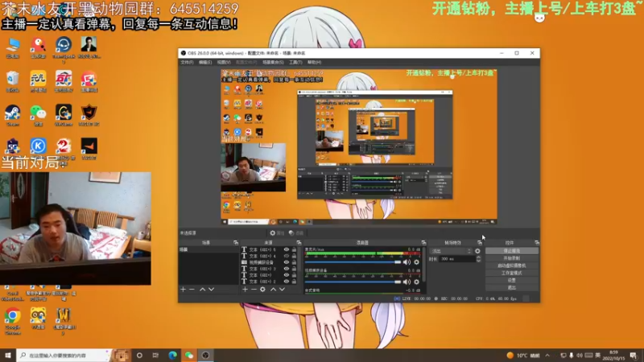The width and height of the screenshot is (644, 362).
Task: Open the scene transition type dropdown
Action: click(x=451, y=251)
